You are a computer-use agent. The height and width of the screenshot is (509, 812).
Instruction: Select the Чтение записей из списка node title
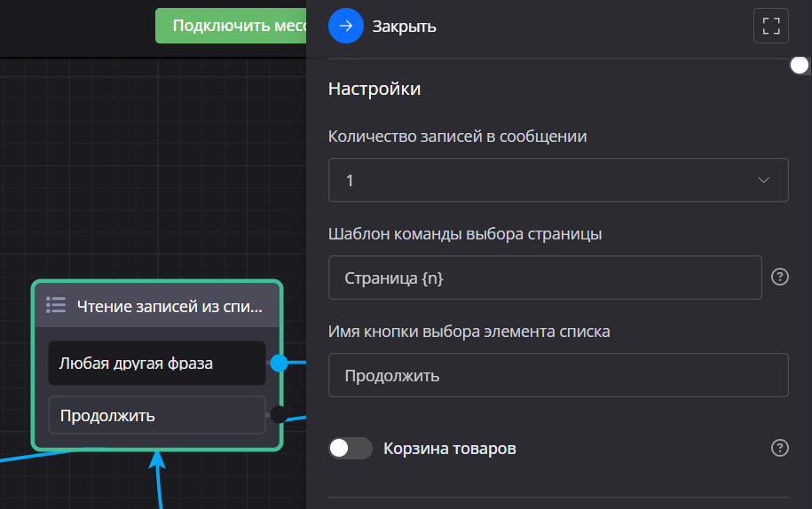(x=169, y=306)
